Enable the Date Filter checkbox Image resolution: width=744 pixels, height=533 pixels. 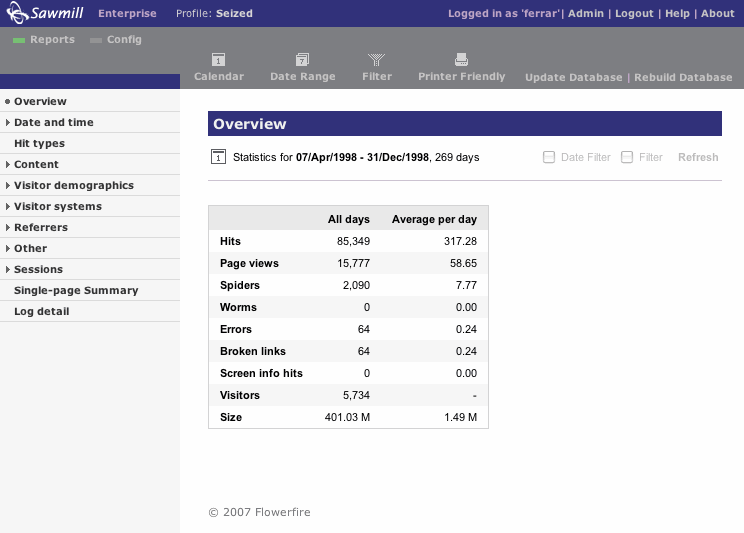pyautogui.click(x=548, y=157)
